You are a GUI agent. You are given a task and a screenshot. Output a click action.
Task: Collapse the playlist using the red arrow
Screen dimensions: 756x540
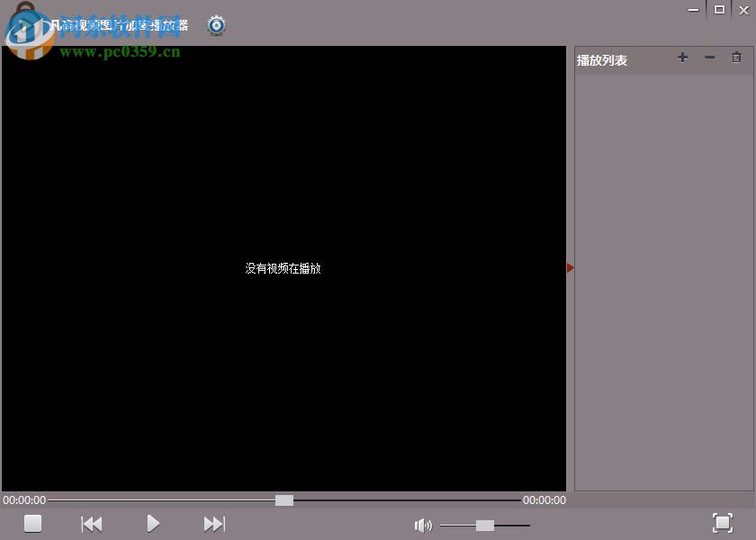570,267
